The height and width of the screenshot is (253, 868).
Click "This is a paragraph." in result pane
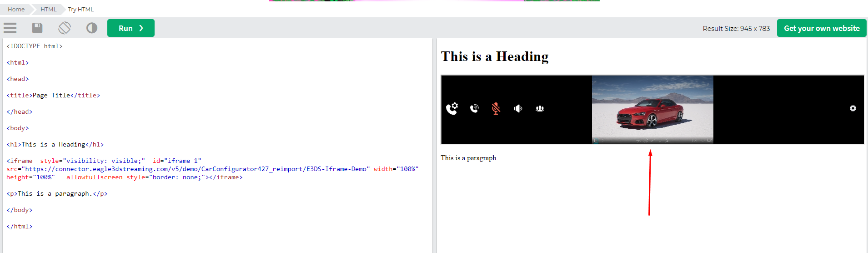pyautogui.click(x=469, y=158)
